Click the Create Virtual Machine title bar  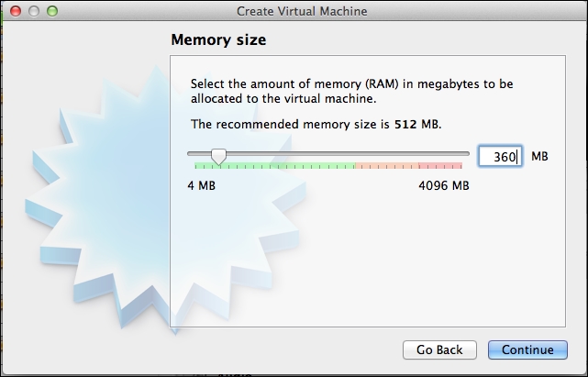click(x=302, y=11)
